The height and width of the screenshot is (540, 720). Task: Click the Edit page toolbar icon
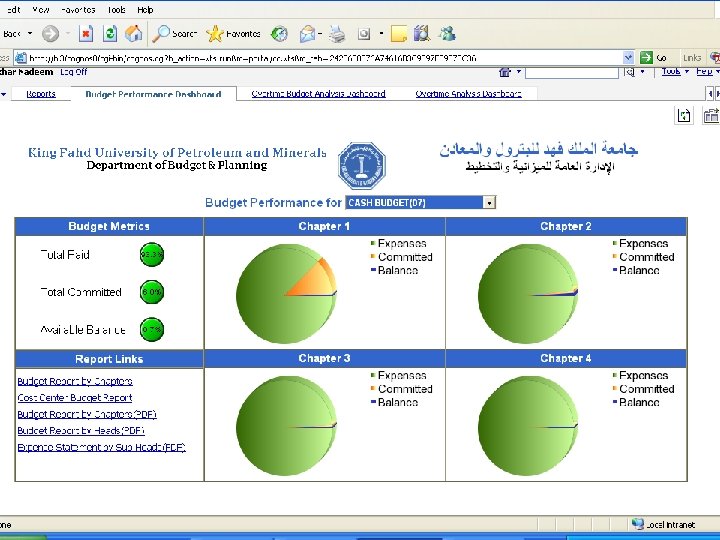click(x=364, y=34)
